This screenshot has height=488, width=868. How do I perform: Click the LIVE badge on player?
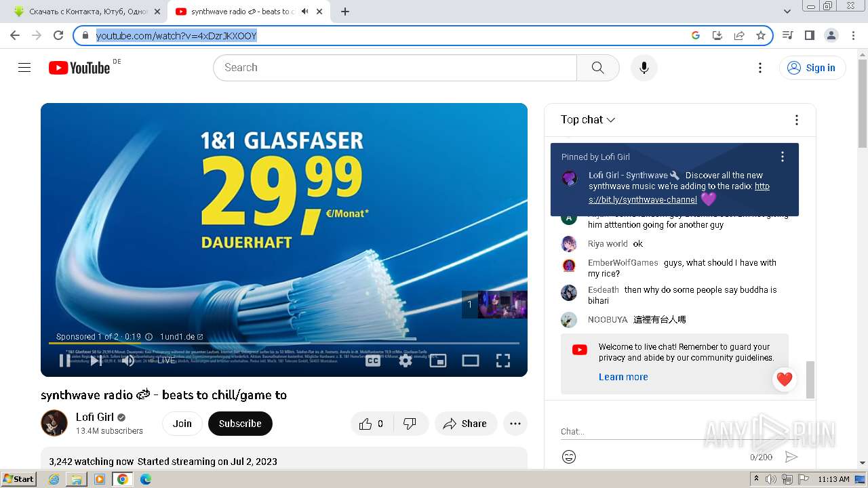tap(166, 361)
